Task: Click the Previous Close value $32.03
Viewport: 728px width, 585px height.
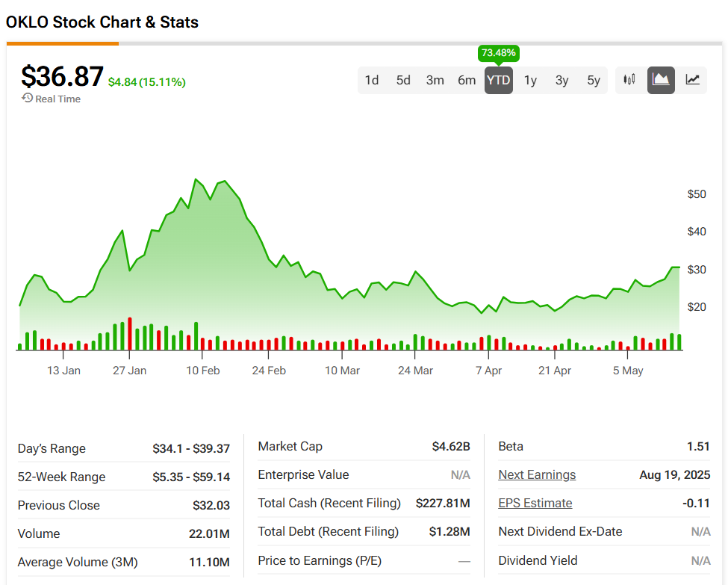Action: click(211, 505)
